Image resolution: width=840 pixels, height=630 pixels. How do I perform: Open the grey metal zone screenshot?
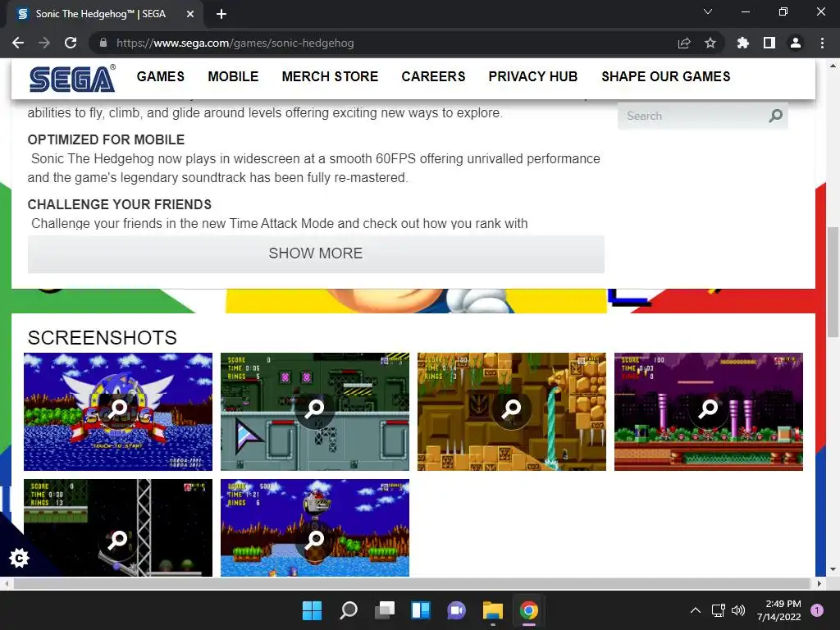[x=315, y=412]
